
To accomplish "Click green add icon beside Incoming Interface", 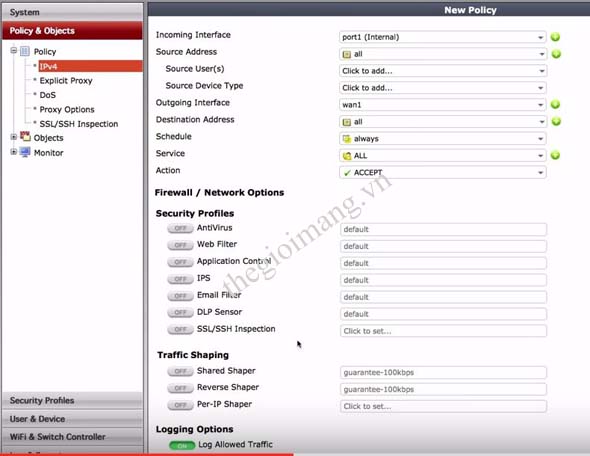I will click(555, 37).
